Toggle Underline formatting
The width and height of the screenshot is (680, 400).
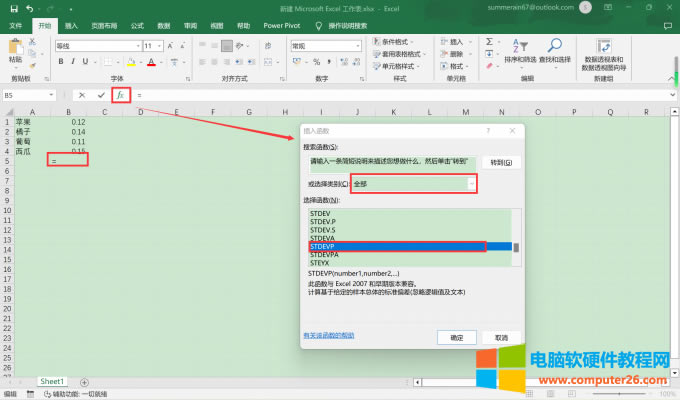(x=88, y=61)
